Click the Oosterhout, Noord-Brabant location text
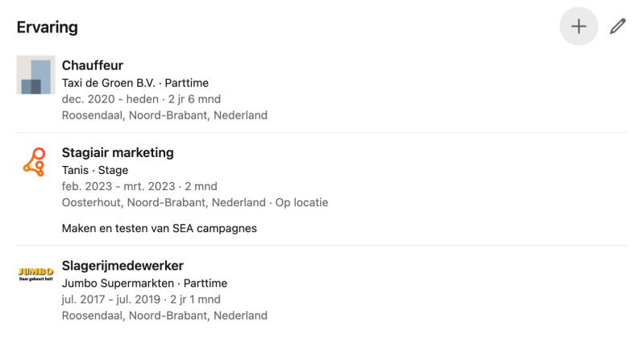The image size is (644, 340). pyautogui.click(x=163, y=202)
